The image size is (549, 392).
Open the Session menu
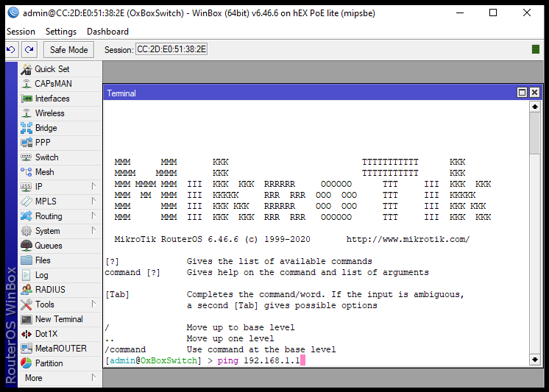pyautogui.click(x=21, y=32)
